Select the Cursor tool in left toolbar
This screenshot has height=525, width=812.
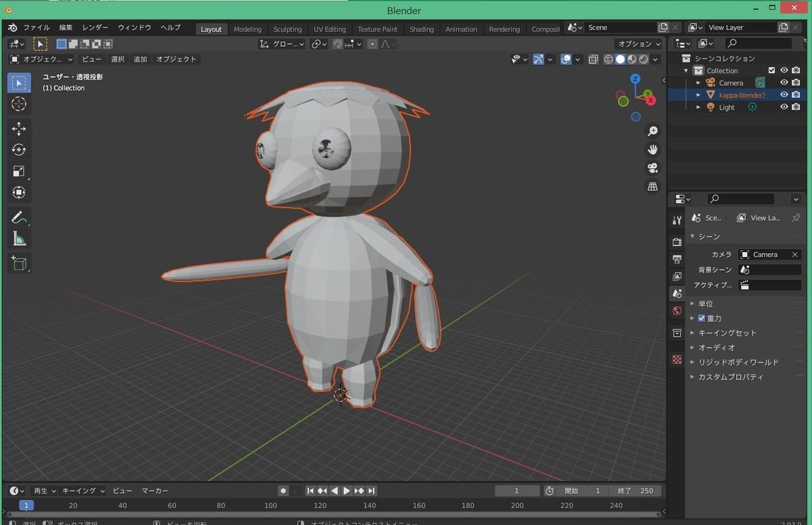pyautogui.click(x=19, y=104)
